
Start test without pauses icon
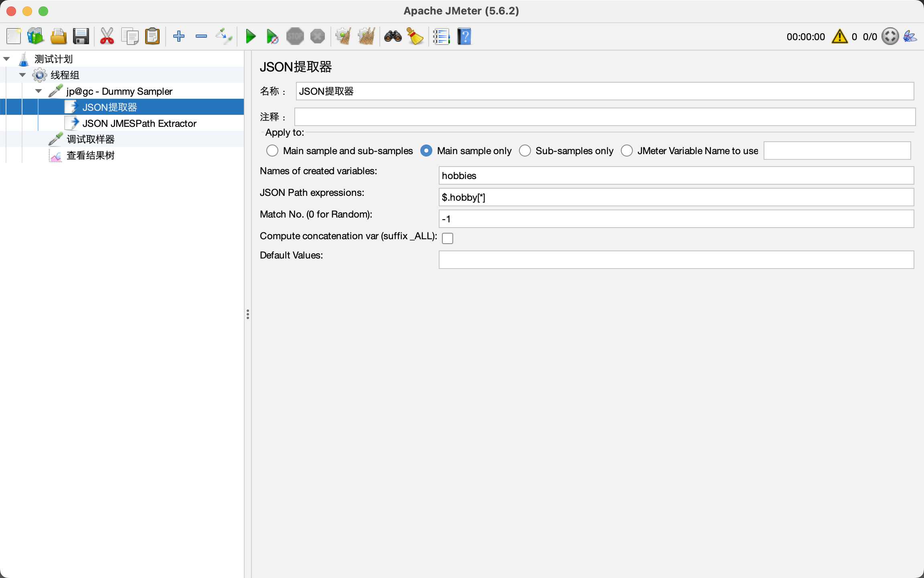coord(272,37)
